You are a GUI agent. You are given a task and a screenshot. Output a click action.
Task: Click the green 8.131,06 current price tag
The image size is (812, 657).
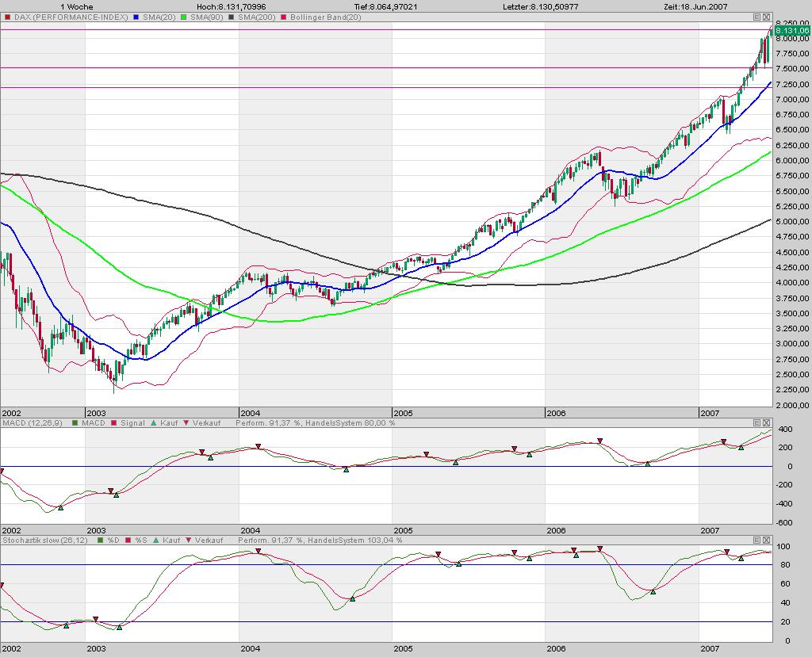[792, 31]
